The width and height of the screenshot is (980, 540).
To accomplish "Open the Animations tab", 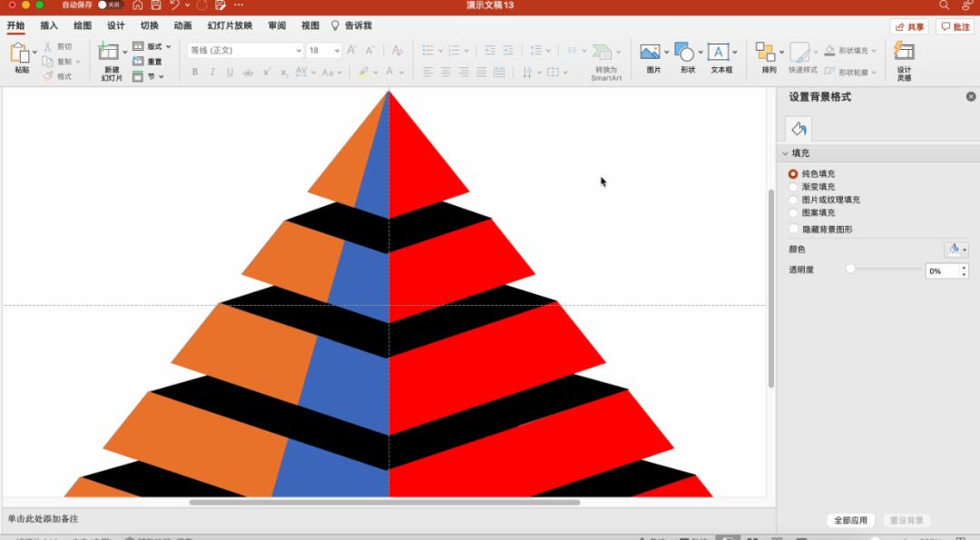I will click(x=182, y=25).
